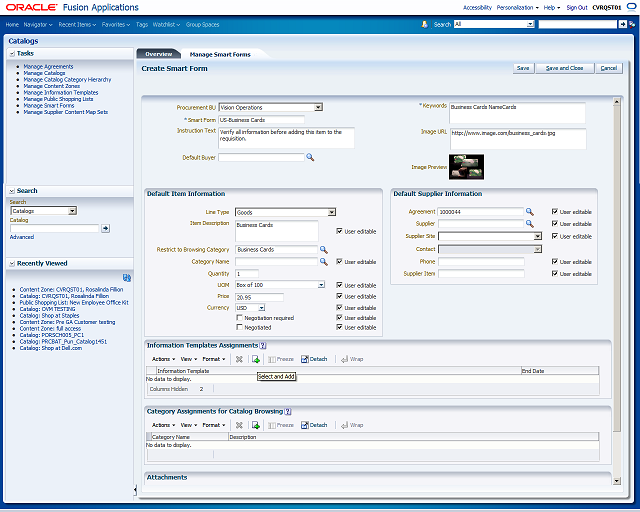Click the global search go arrow button
The height and width of the screenshot is (512, 640).
tap(622, 24)
